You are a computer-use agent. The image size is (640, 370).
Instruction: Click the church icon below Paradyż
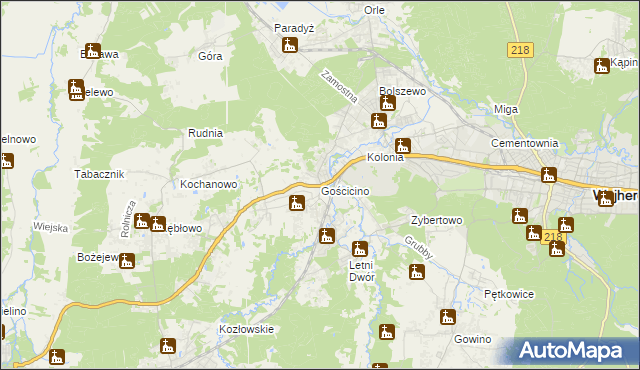coord(290,45)
